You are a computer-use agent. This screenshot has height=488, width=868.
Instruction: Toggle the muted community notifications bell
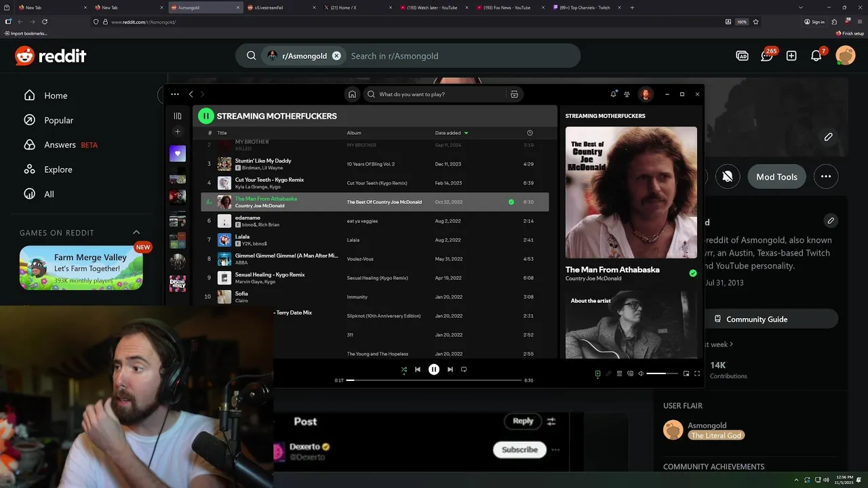pos(727,177)
